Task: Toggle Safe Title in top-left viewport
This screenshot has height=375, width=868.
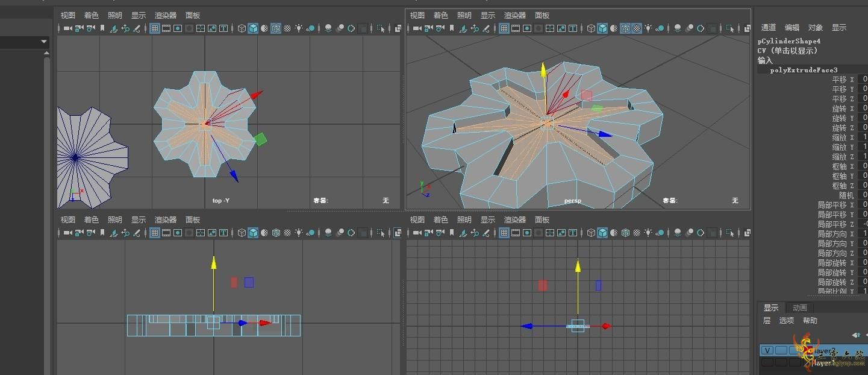Action: [223, 28]
